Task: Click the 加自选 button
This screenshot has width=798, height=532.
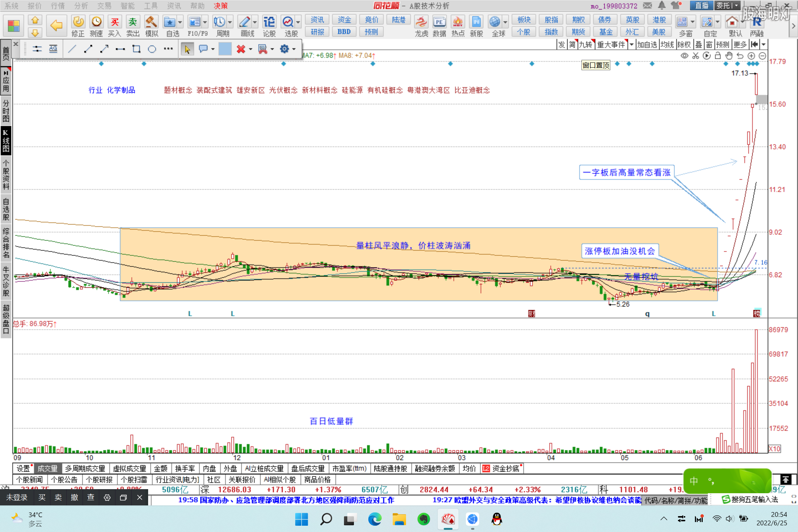Action: (647, 45)
